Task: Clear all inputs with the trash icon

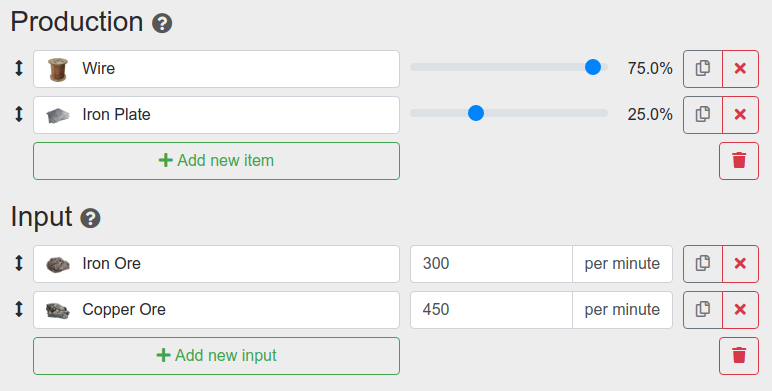Action: click(739, 356)
